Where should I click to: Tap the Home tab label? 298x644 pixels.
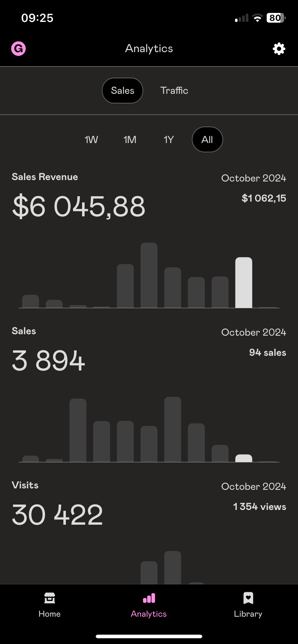pyautogui.click(x=50, y=614)
